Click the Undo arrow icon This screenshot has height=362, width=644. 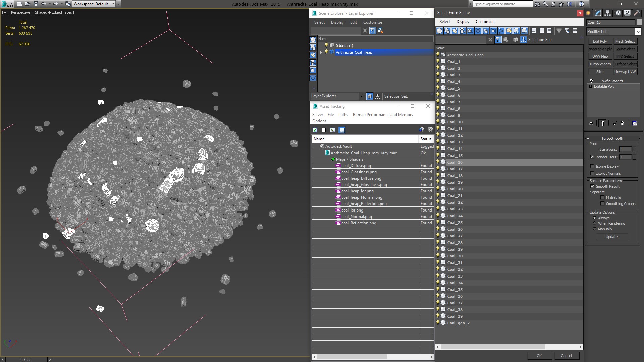44,4
